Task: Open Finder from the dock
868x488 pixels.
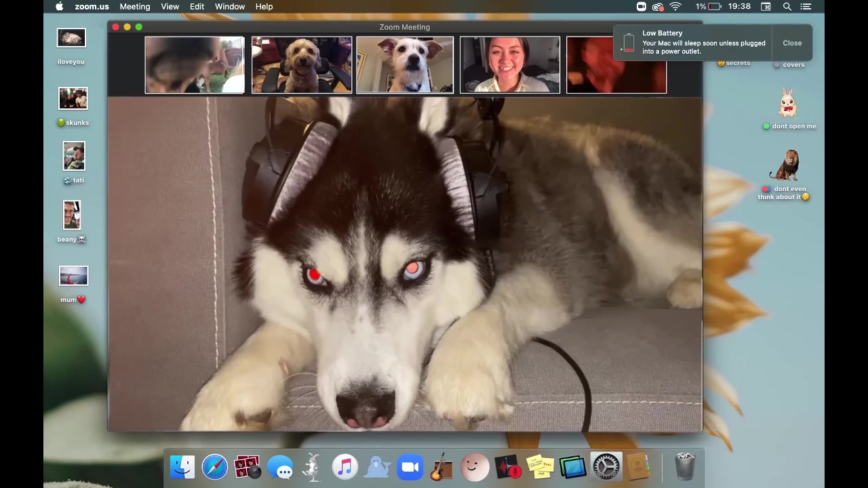Action: (182, 467)
